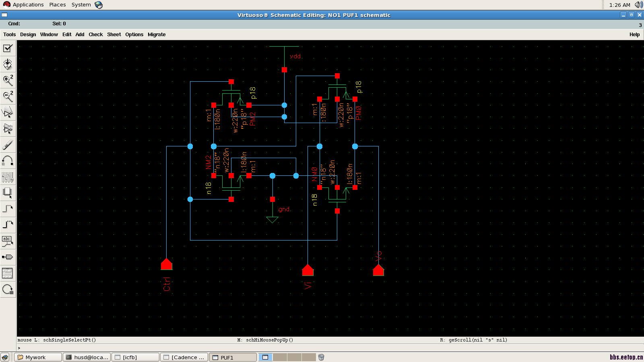Click the Check and Save icon
The width and height of the screenshot is (644, 362).
8,48
